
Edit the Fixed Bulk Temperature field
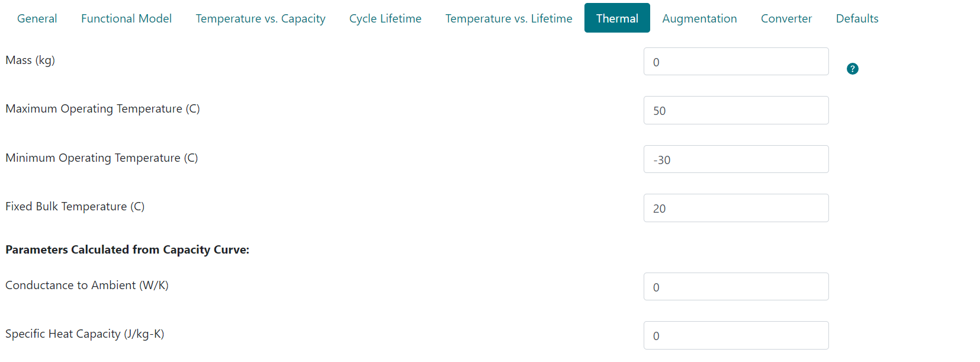[735, 208]
